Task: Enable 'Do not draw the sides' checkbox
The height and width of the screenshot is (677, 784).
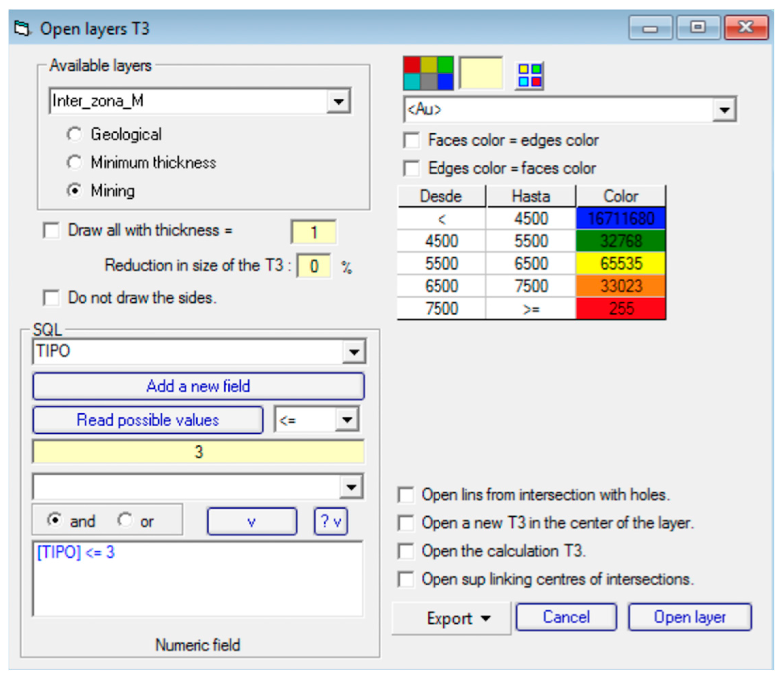Action: click(x=51, y=298)
